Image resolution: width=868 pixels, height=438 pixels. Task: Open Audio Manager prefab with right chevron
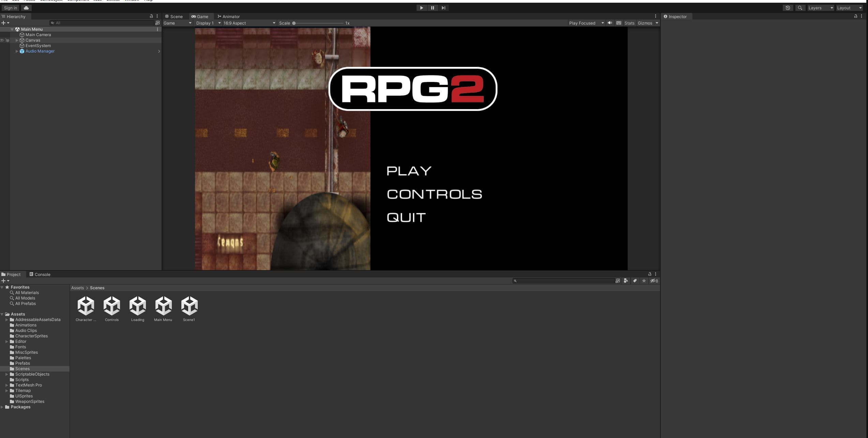[x=159, y=51]
